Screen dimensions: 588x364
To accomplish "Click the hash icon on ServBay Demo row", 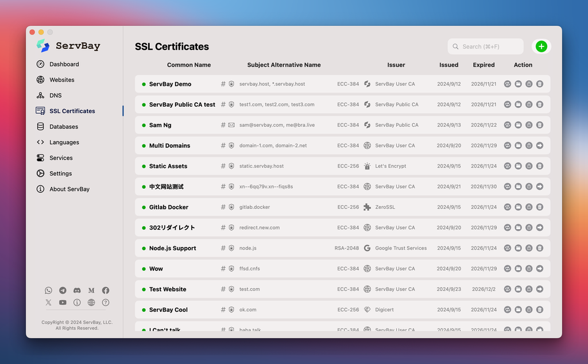I will 223,84.
